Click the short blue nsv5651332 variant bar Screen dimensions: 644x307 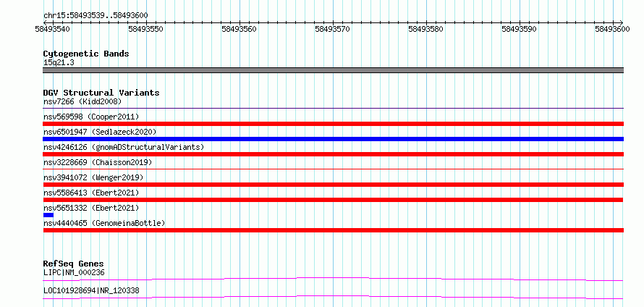pyautogui.click(x=48, y=215)
